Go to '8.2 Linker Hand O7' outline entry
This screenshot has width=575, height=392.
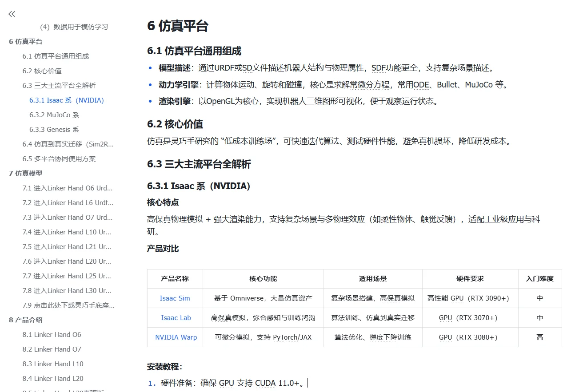point(52,349)
